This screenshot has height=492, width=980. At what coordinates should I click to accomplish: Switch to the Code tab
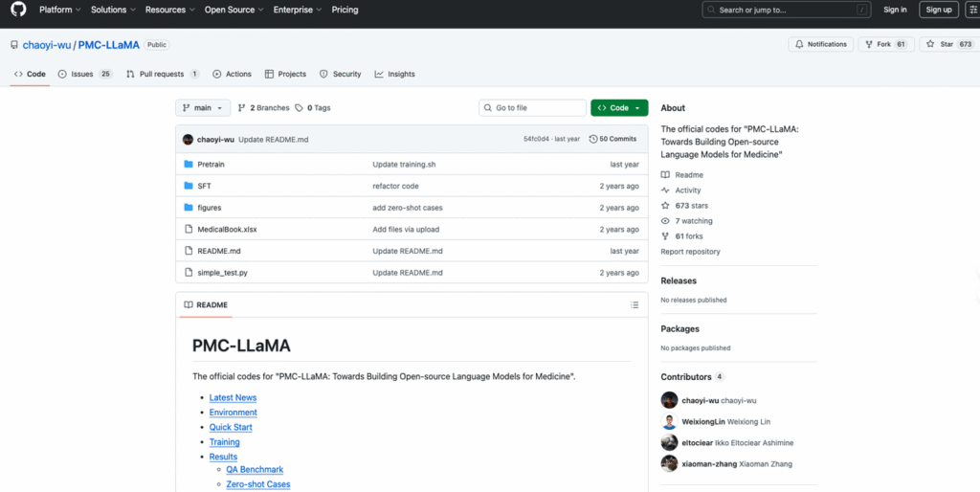(x=30, y=74)
